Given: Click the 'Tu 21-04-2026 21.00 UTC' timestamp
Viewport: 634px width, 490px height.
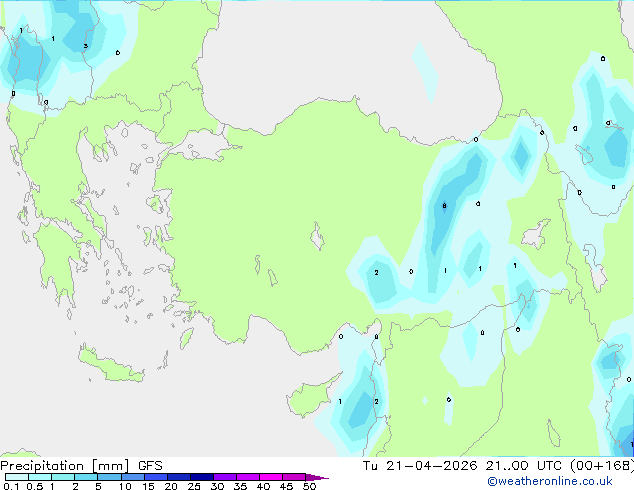Looking at the screenshot, I should [463, 466].
